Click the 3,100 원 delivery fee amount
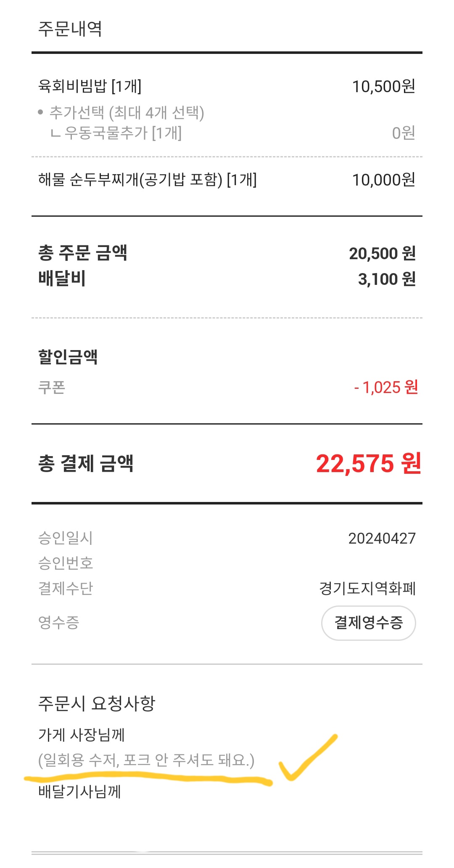The image size is (454, 868). tap(387, 279)
